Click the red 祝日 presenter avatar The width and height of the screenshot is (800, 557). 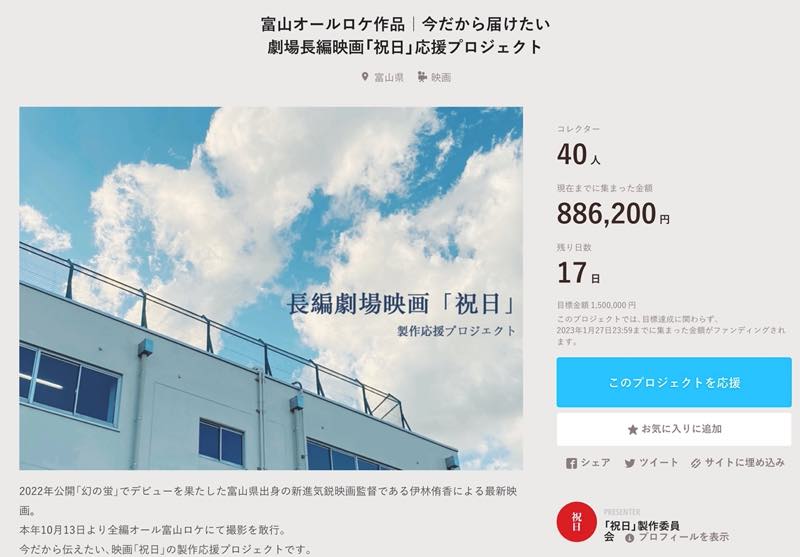(x=577, y=522)
